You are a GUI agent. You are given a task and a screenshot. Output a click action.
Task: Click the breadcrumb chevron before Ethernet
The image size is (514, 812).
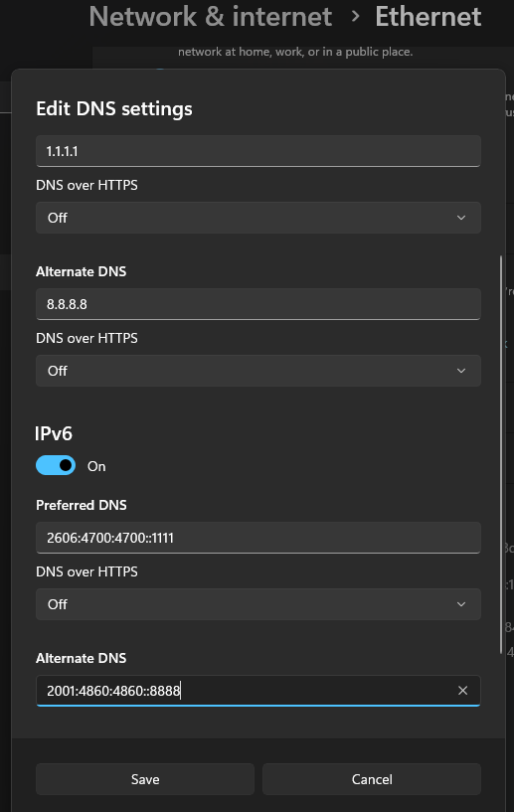356,17
